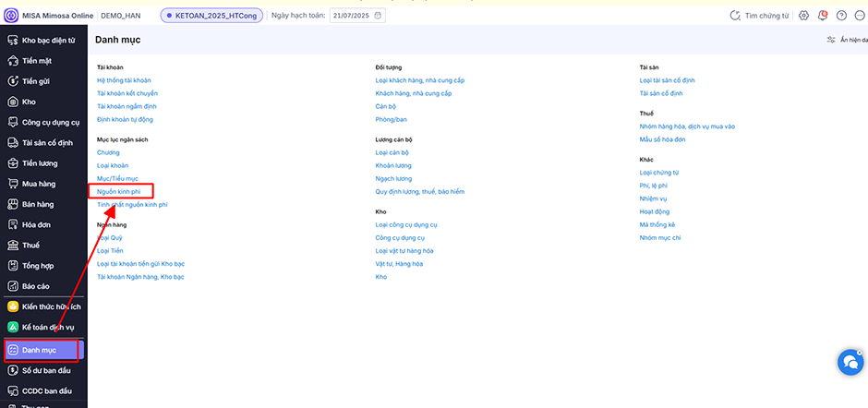Go to Báo cáo in the sidebar
The height and width of the screenshot is (408, 868).
(37, 285)
